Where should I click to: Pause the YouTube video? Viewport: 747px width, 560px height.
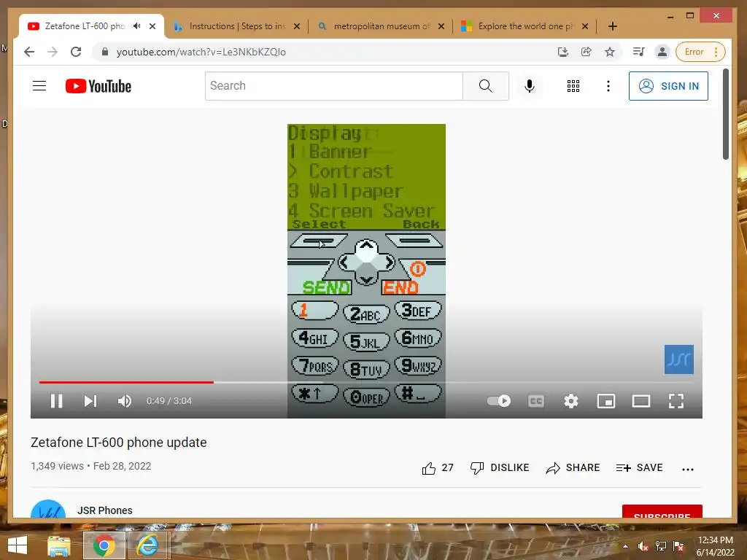57,401
